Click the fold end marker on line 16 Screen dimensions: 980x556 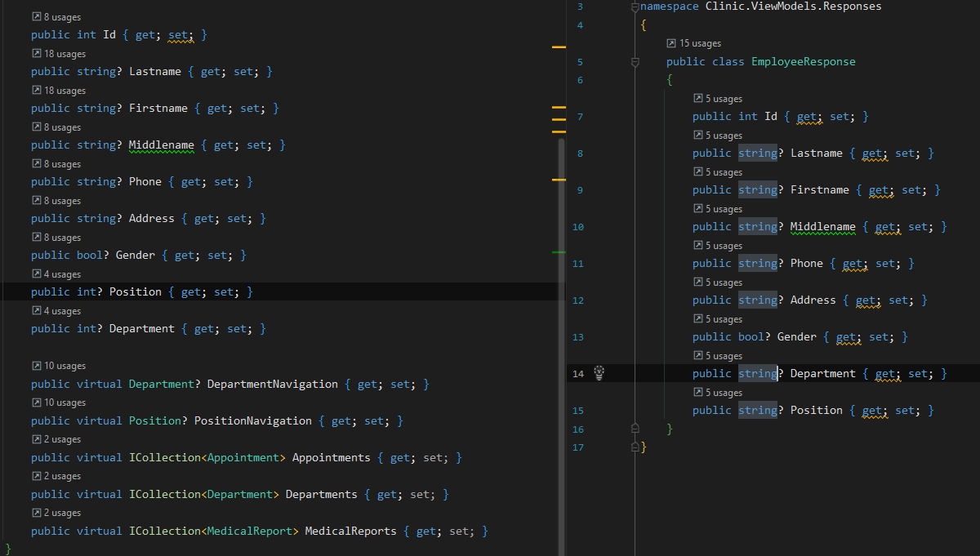tap(635, 429)
